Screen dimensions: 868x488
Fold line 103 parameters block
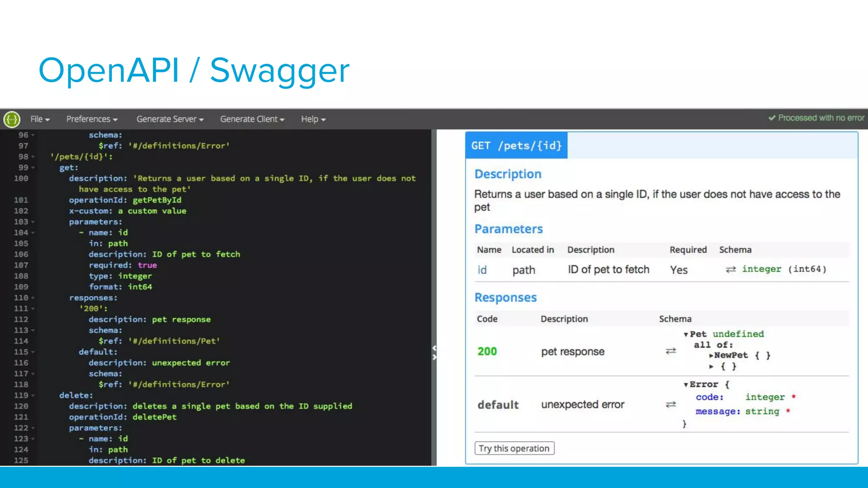click(33, 222)
